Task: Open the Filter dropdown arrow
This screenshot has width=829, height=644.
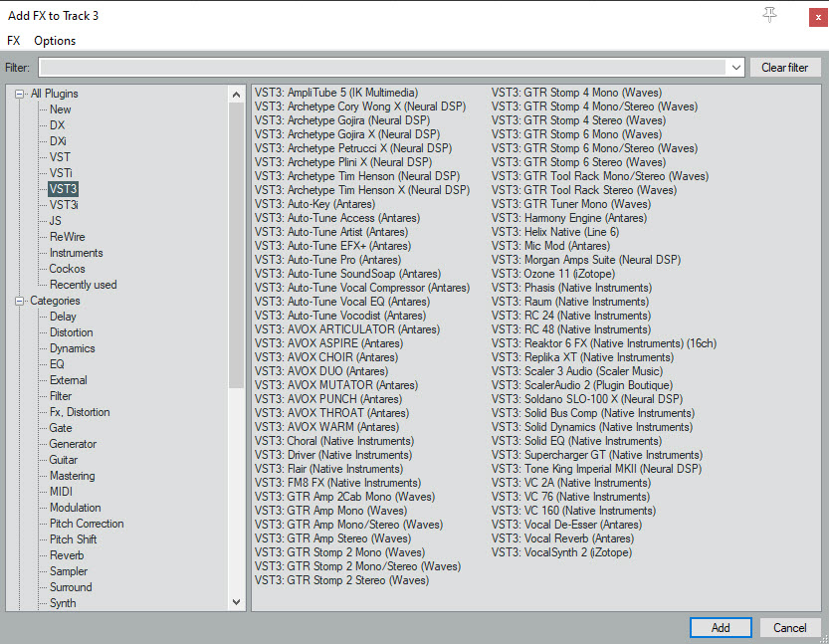Action: coord(735,68)
